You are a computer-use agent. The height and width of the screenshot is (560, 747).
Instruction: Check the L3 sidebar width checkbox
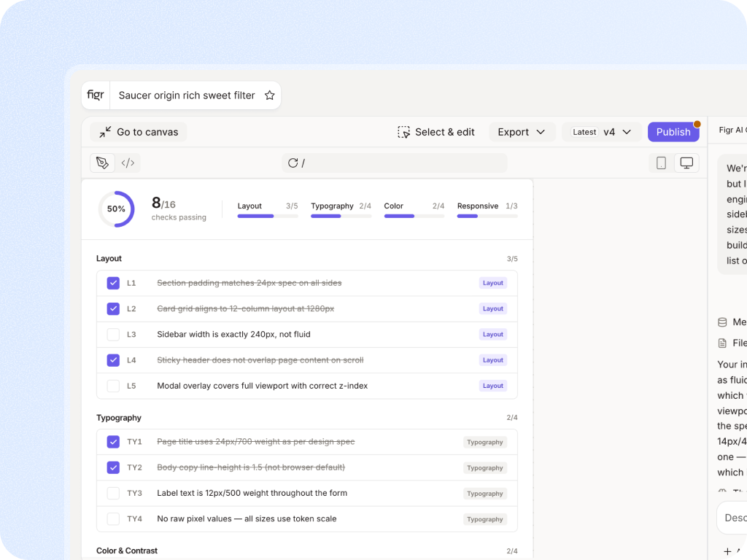point(113,334)
